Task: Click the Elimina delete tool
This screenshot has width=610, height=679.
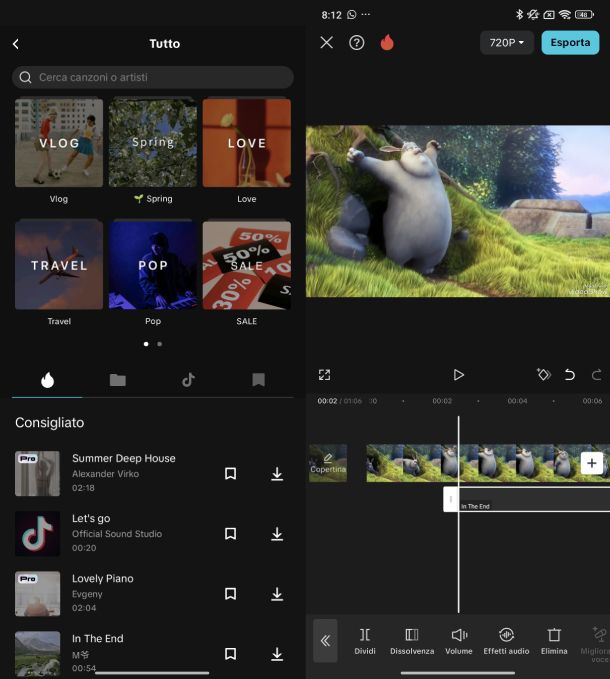Action: 554,641
